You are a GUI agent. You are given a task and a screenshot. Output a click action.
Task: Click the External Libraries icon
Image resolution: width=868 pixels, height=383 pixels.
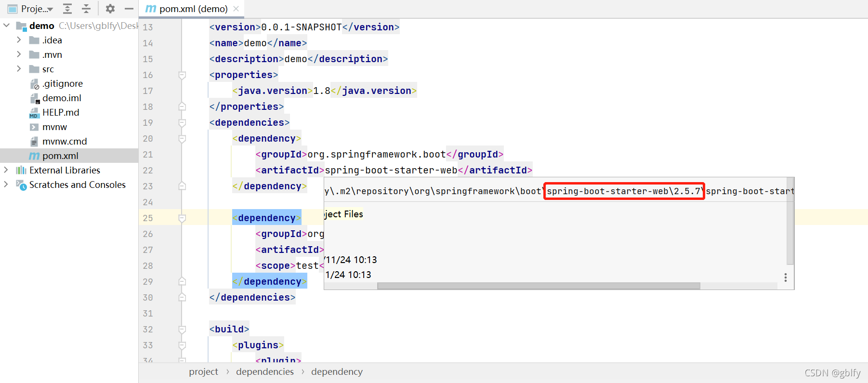[x=21, y=170]
